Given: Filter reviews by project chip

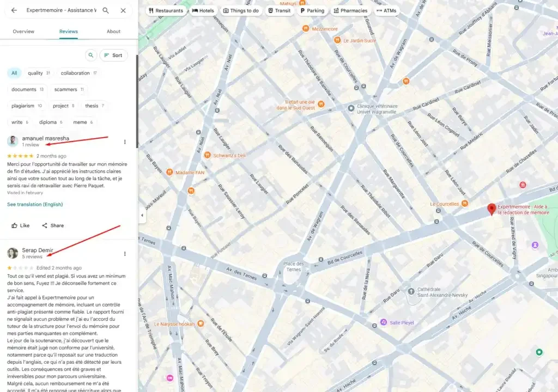Looking at the screenshot, I should [63, 106].
